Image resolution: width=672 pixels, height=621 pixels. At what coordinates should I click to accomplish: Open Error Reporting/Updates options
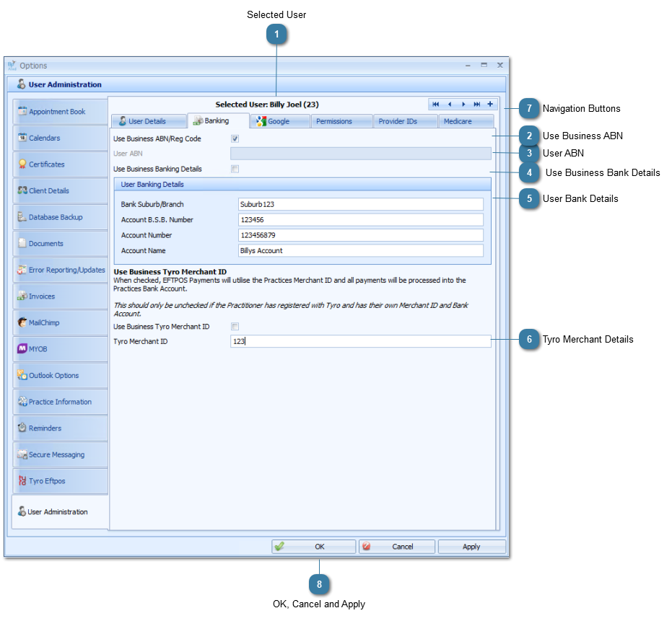[x=60, y=270]
